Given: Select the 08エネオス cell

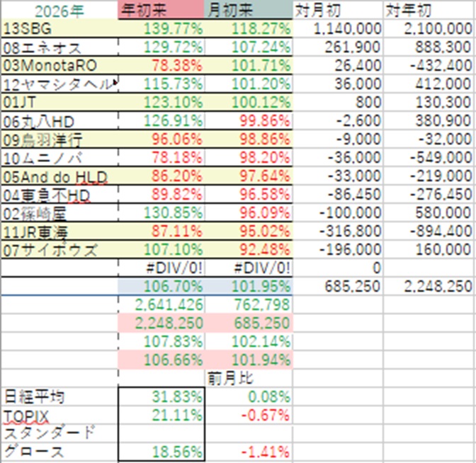Looking at the screenshot, I should coord(59,47).
